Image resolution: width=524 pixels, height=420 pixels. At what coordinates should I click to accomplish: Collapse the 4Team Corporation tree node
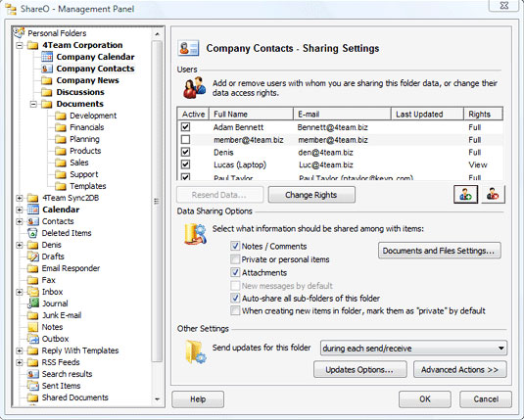tap(20, 45)
